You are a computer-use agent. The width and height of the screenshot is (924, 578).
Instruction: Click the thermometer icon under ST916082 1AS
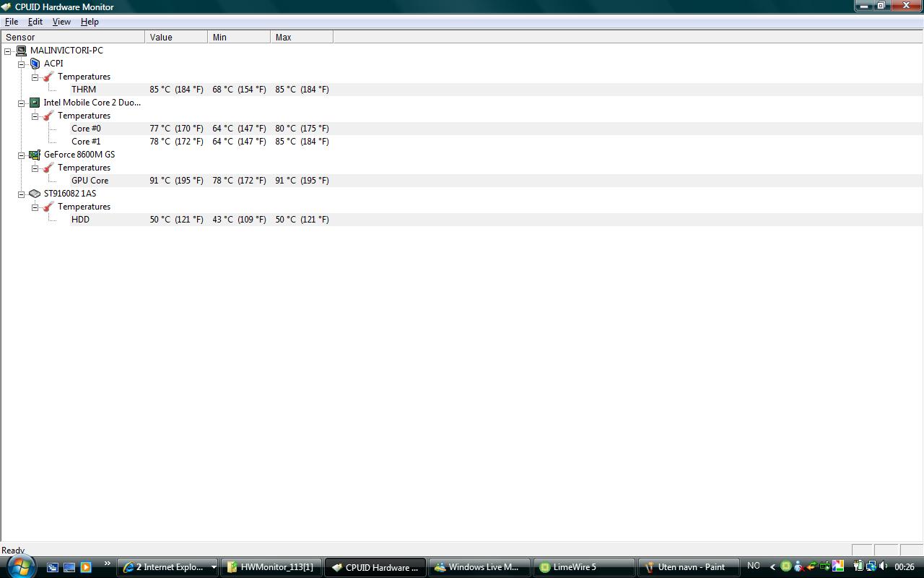(x=48, y=207)
